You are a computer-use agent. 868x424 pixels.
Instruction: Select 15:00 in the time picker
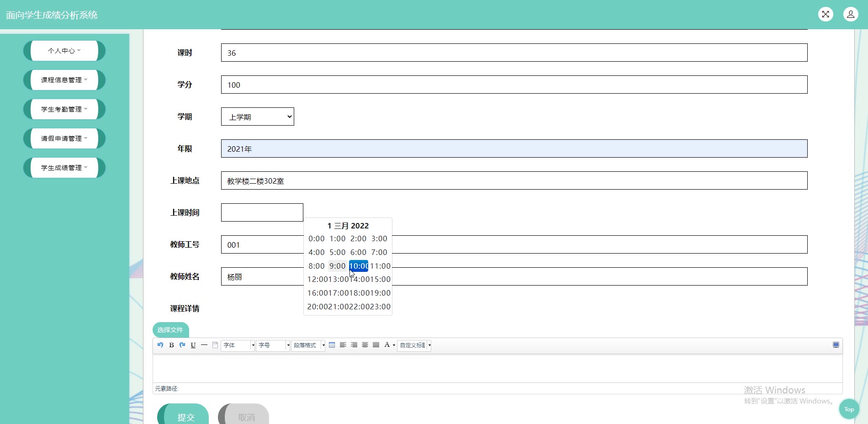point(381,279)
